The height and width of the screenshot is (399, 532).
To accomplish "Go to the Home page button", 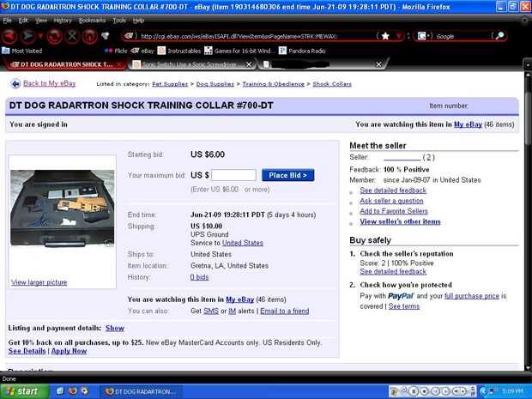I will (x=89, y=36).
